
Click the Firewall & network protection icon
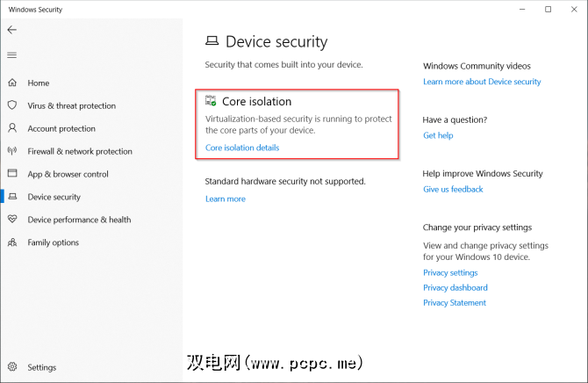click(12, 151)
